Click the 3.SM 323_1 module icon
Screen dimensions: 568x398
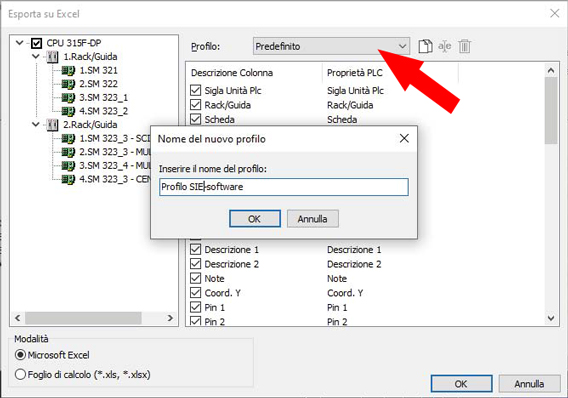coord(68,97)
